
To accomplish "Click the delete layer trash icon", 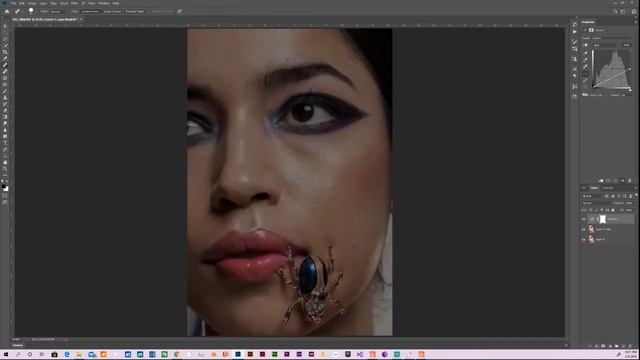I will [x=630, y=346].
